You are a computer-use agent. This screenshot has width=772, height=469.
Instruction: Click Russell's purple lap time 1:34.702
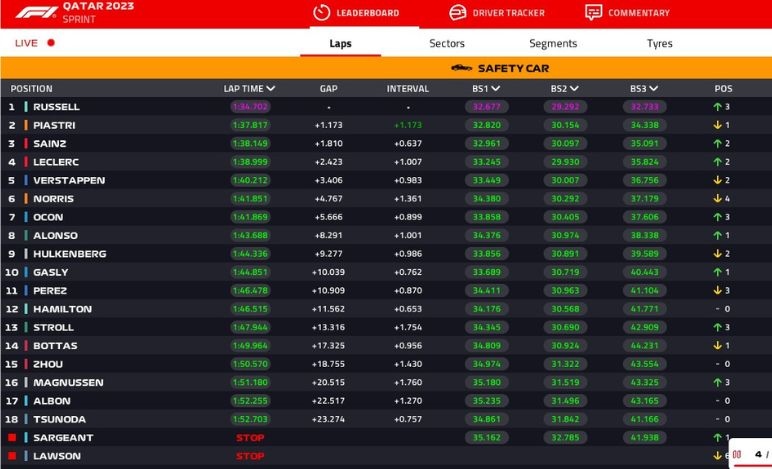coord(249,107)
